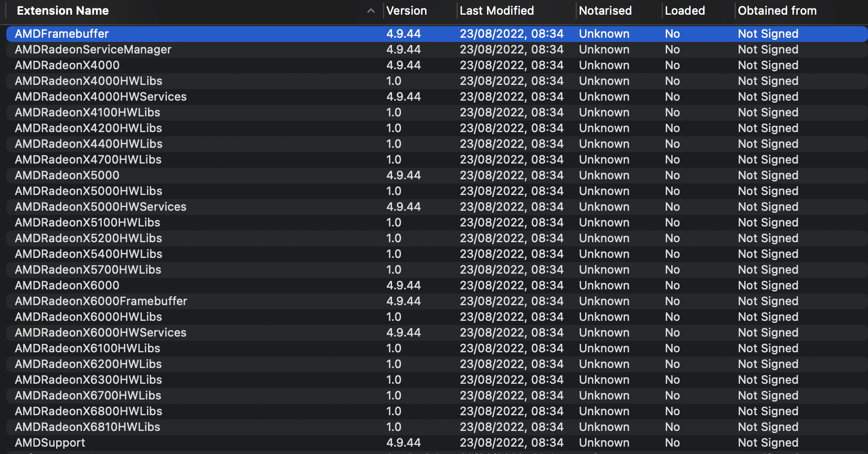Select the AMDSupport extension row
This screenshot has width=868, height=454.
point(437,442)
